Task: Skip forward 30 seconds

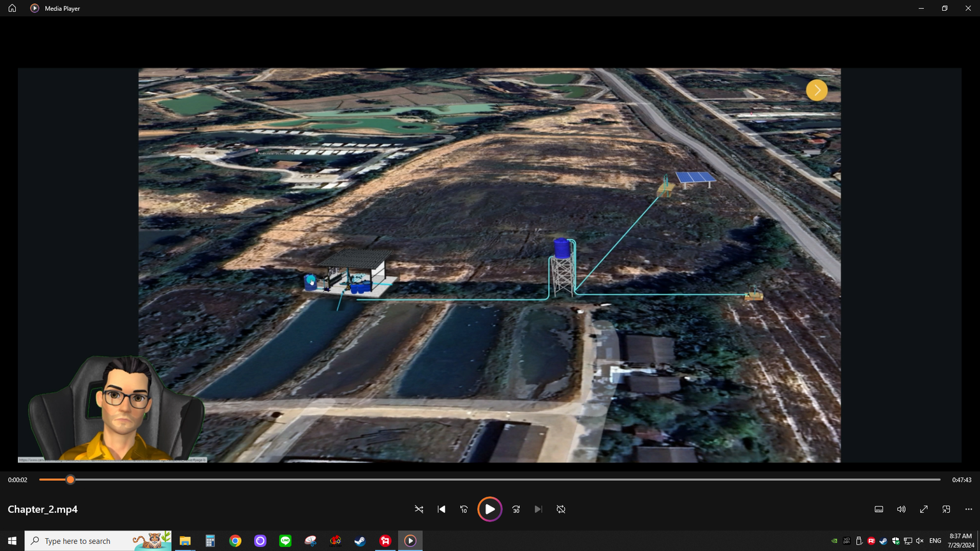Action: tap(516, 509)
